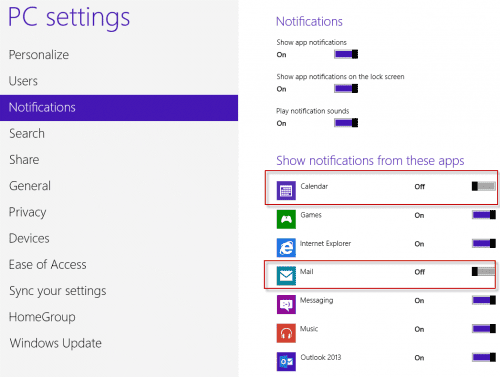Click the Internet Explorer app icon
The width and height of the screenshot is (500, 377).
[286, 247]
